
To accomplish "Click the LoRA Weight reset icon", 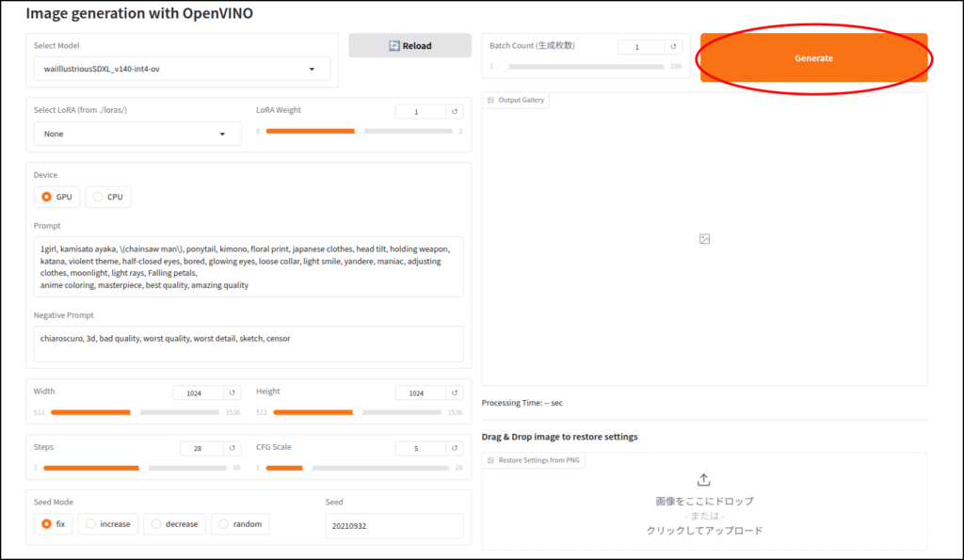I will [456, 112].
